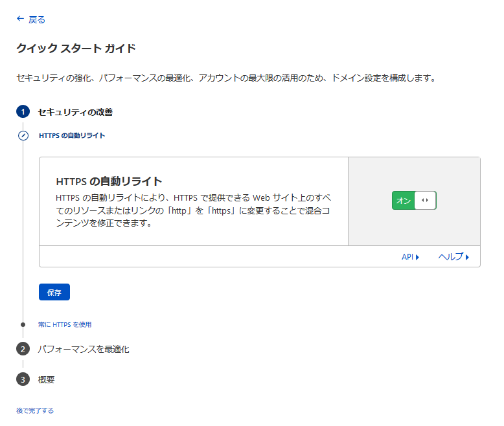Go to the 概要 step
Viewport: 504px width, 426px height.
(x=46, y=379)
